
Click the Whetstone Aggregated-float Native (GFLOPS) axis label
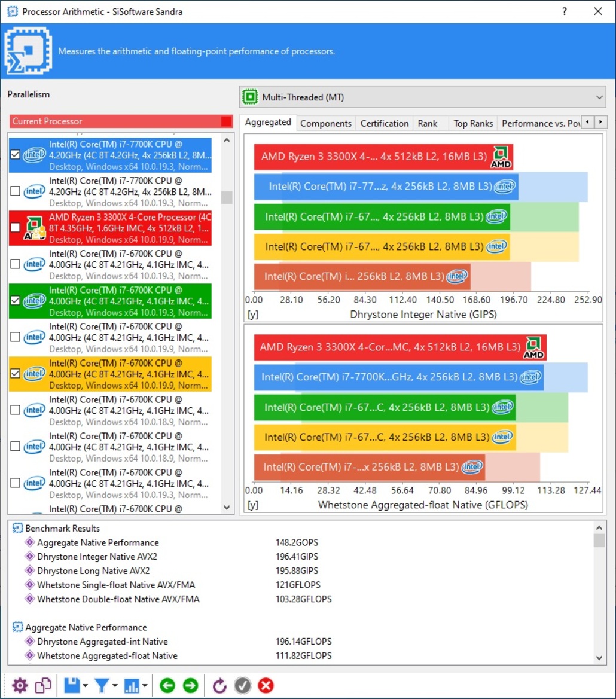click(423, 505)
